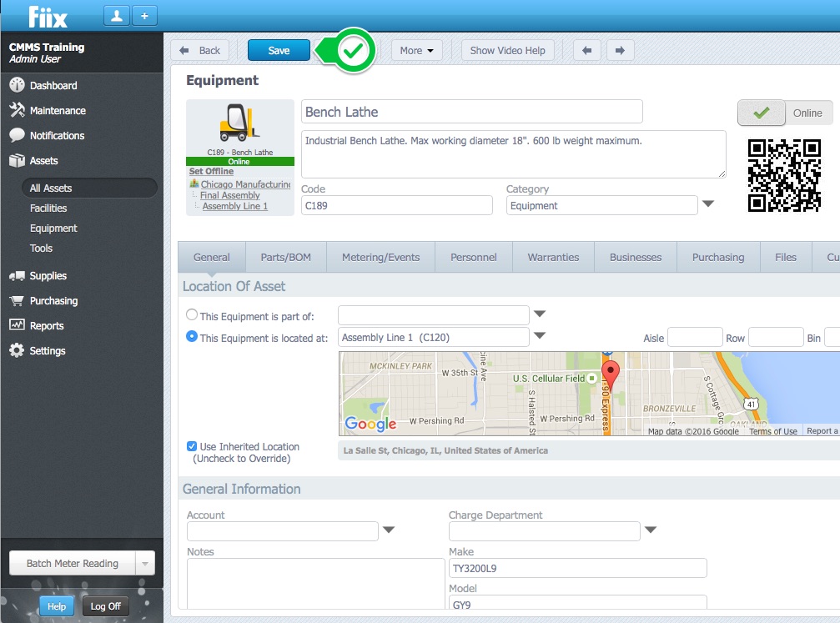This screenshot has height=623, width=840.
Task: Open the Maintenance section in sidebar
Action: coord(58,111)
